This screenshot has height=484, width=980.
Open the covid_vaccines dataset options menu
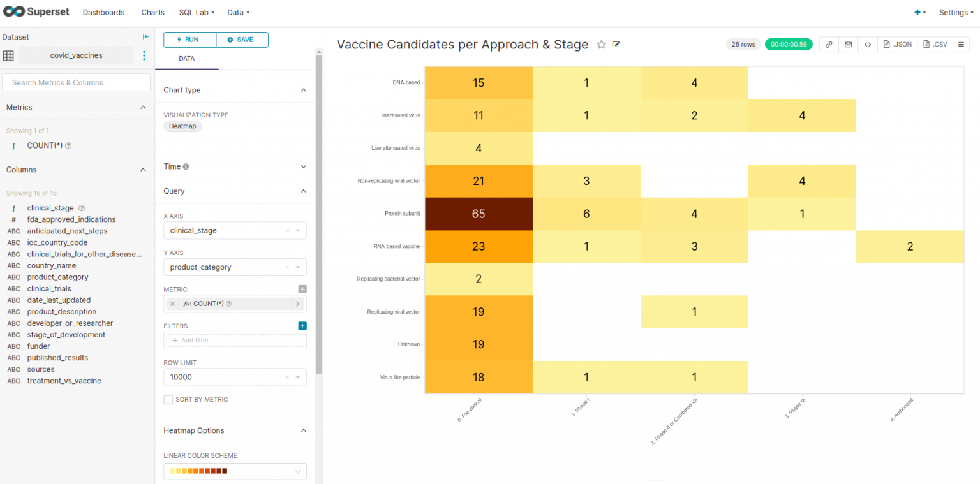[x=144, y=55]
